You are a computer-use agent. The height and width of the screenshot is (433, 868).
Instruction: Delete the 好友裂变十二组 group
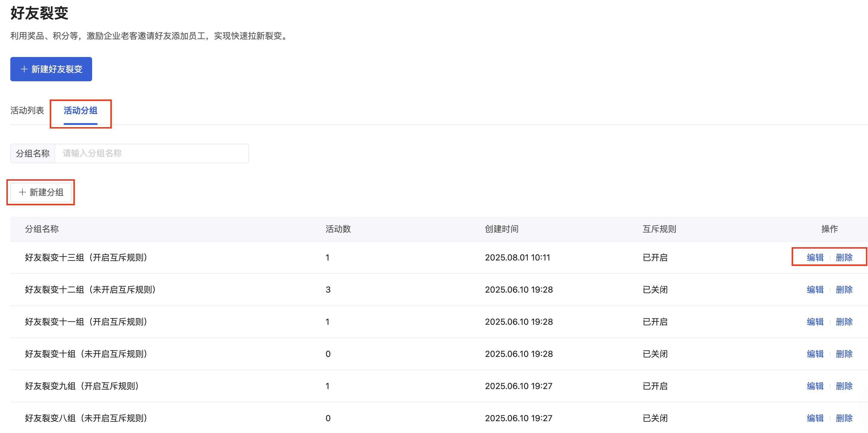tap(844, 290)
